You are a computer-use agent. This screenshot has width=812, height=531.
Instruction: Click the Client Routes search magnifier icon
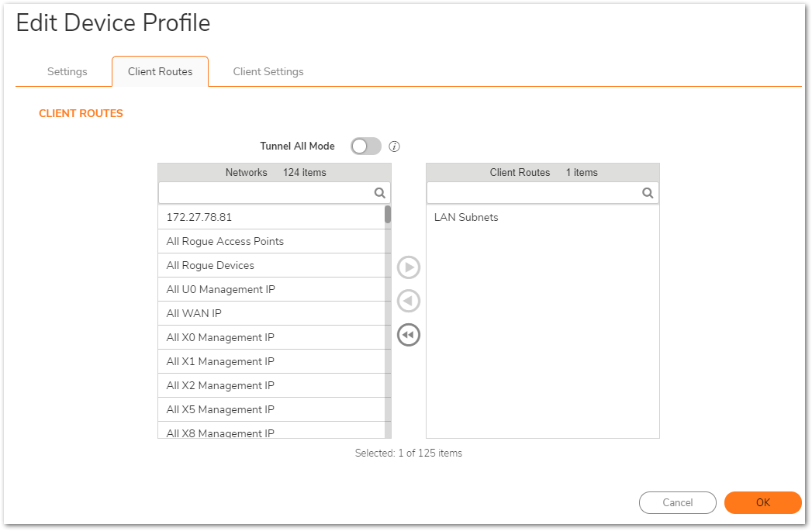coord(648,193)
